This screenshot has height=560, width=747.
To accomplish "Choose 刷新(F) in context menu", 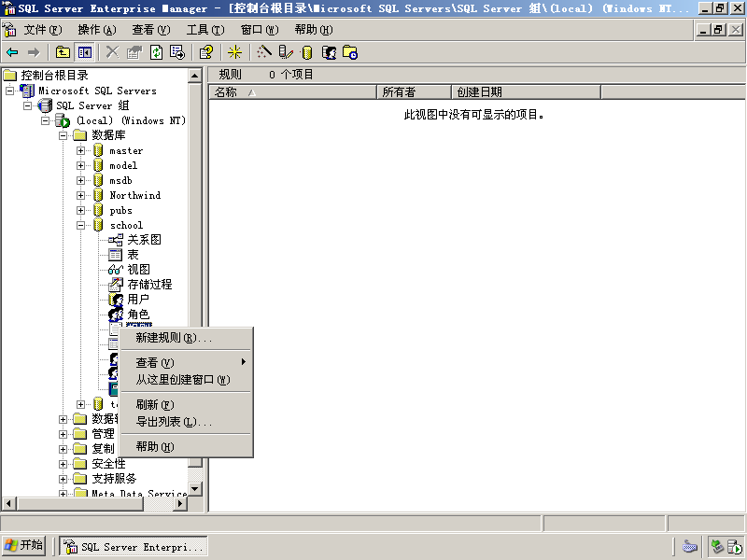I will pos(186,405).
